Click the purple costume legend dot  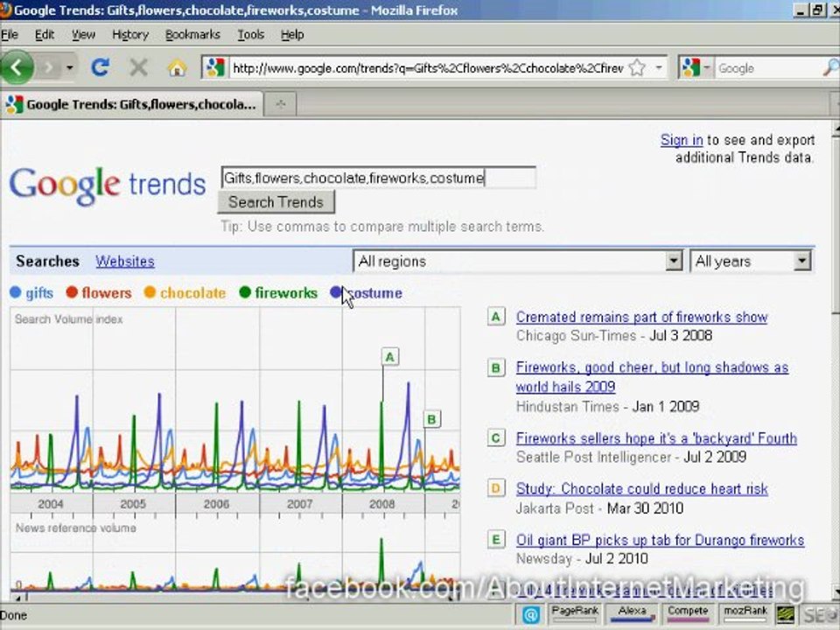coord(336,292)
